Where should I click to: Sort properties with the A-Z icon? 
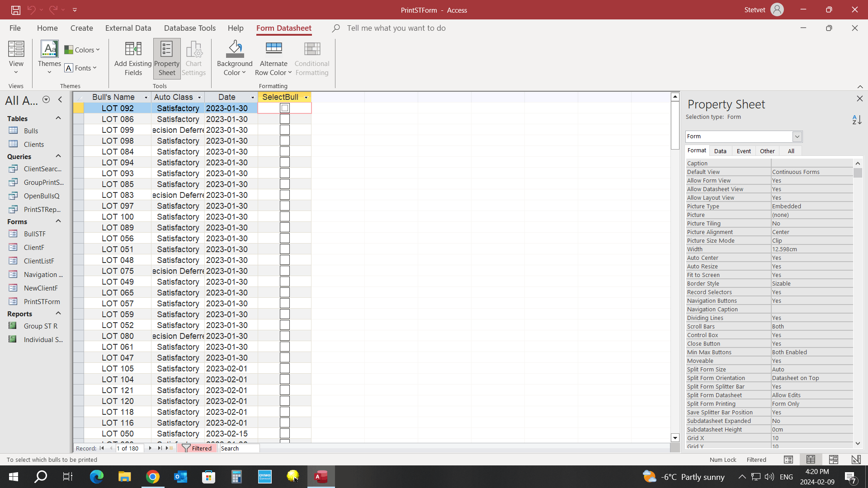click(857, 120)
